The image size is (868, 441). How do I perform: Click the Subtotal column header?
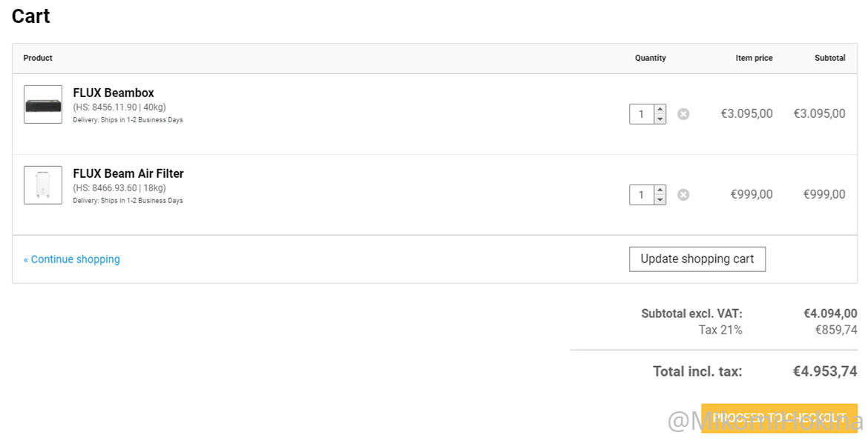click(830, 58)
